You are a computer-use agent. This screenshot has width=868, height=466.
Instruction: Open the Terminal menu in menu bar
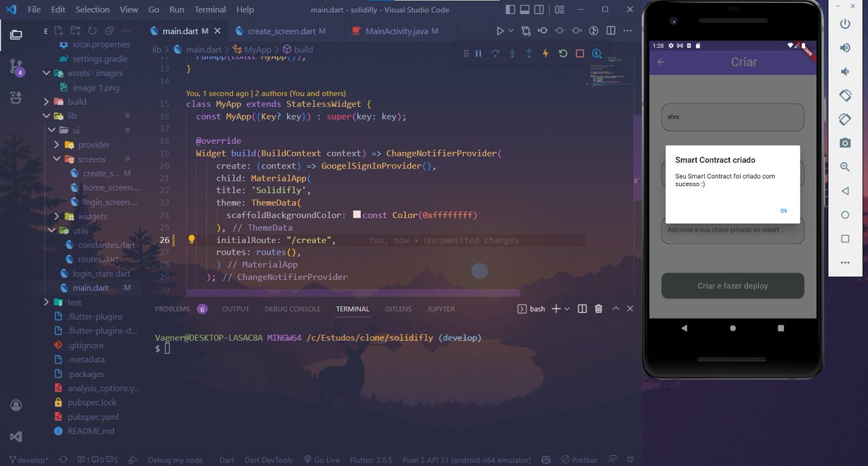pos(210,9)
